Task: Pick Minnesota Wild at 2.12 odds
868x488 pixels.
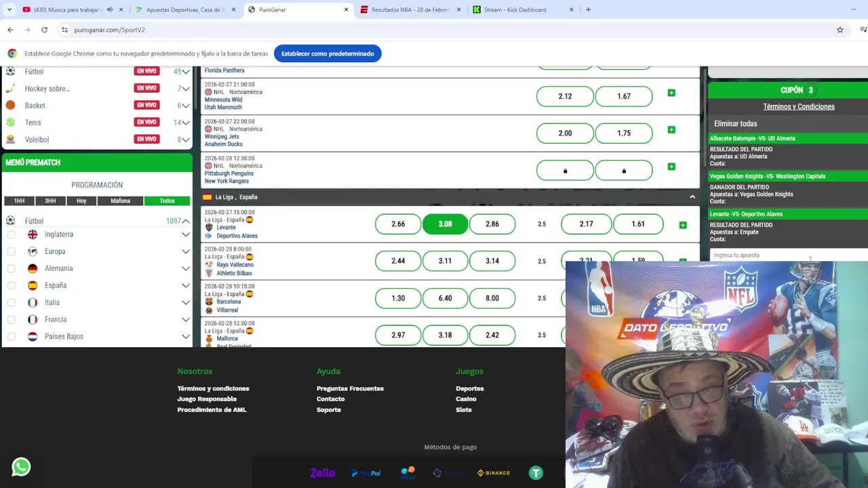Action: [565, 96]
